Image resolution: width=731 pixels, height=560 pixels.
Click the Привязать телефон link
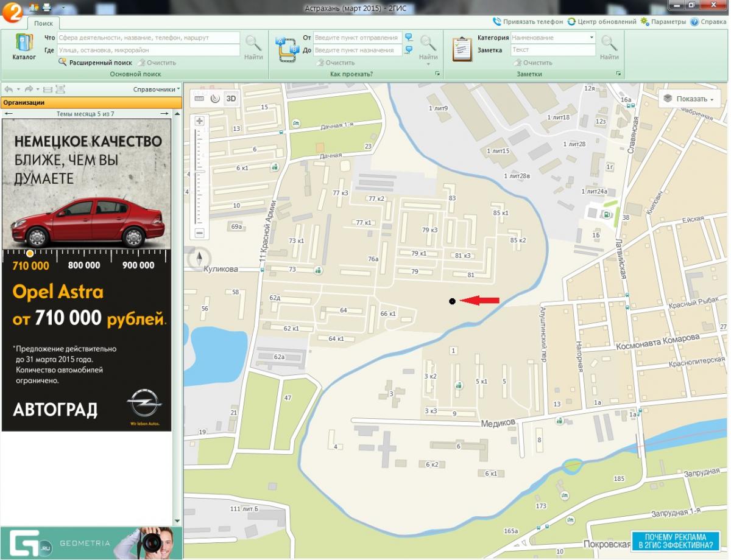coord(528,21)
